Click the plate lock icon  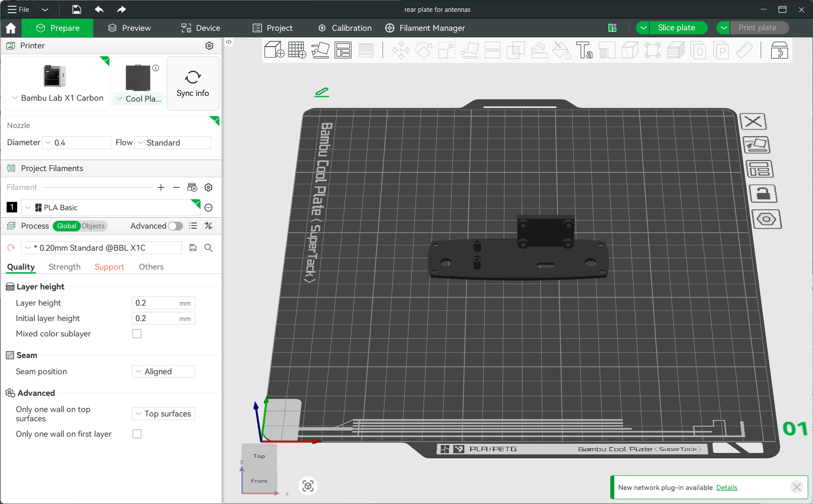tap(763, 194)
